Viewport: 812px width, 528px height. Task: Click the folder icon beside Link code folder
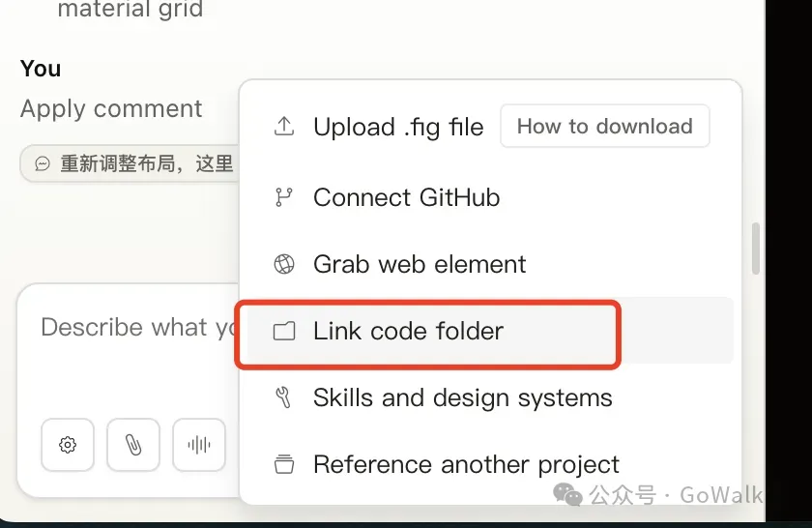(x=284, y=332)
